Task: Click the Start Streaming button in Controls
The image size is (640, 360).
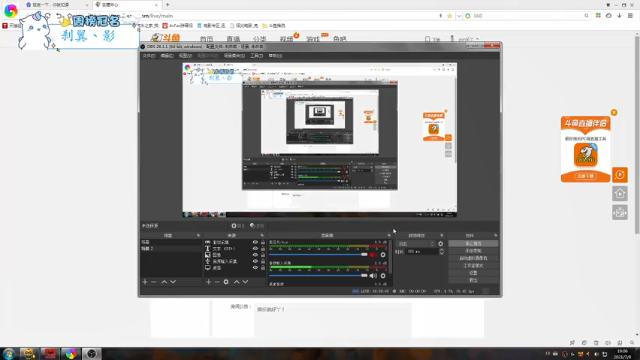Action: tap(473, 243)
